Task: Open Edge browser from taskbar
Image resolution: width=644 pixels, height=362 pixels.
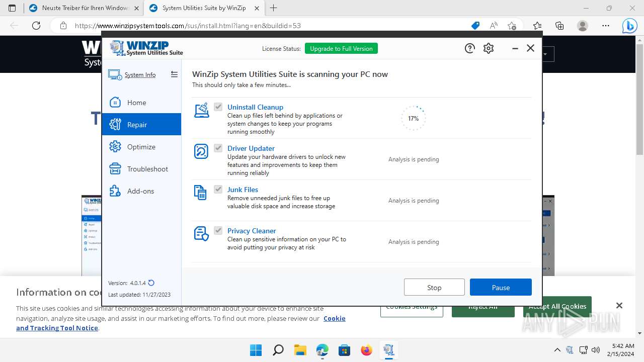Action: click(322, 350)
